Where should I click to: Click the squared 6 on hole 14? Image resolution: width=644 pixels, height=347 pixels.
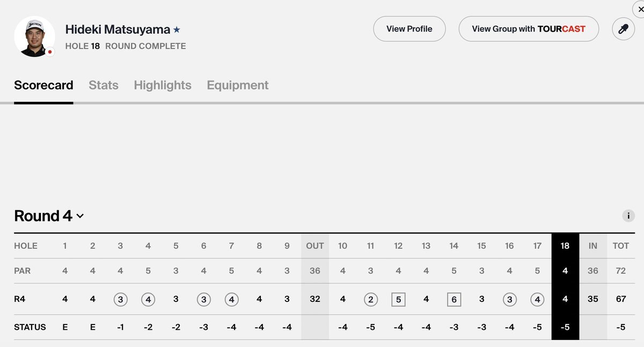click(x=454, y=299)
